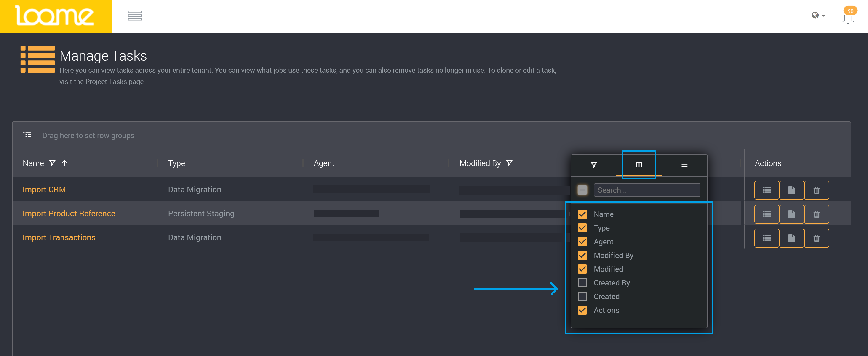Click the Data Migration cell for Import CRM
The width and height of the screenshot is (868, 356).
pos(194,190)
